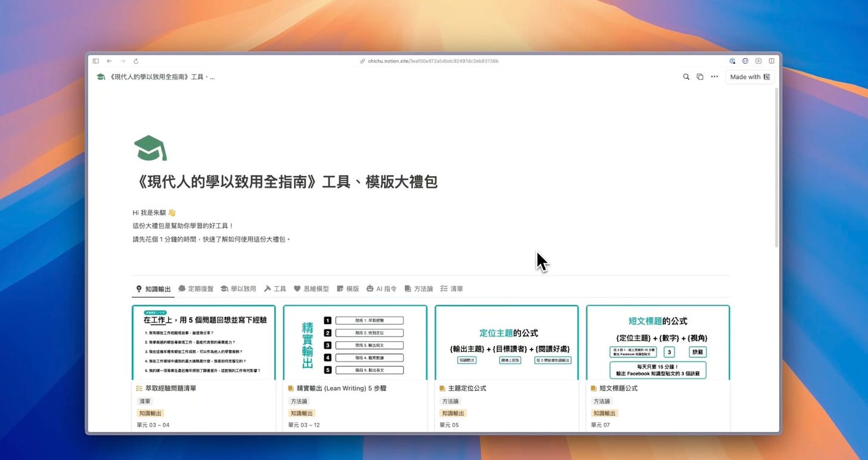Click 知識輸出 tag on 精實輸出 card
Screen dimensions: 868x460
(x=302, y=413)
